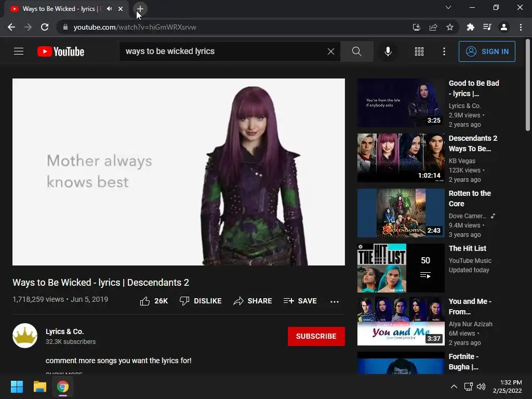Open Good to Be Bad lyrics thumbnail

pos(401,103)
